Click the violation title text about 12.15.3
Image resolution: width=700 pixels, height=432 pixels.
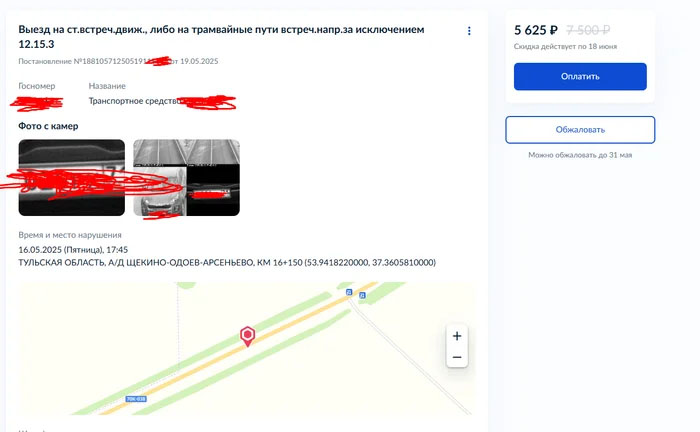[x=221, y=37]
